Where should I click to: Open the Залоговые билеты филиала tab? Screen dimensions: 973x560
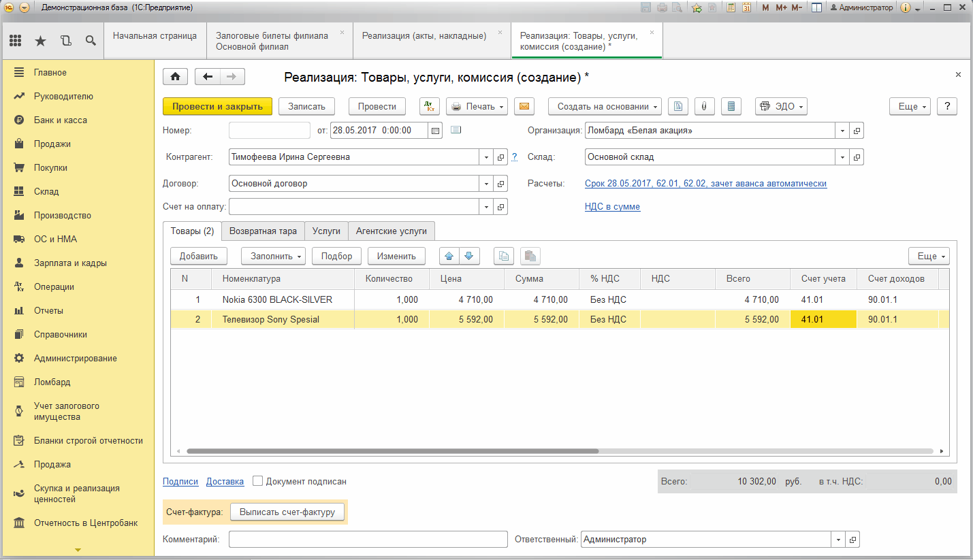pyautogui.click(x=279, y=41)
